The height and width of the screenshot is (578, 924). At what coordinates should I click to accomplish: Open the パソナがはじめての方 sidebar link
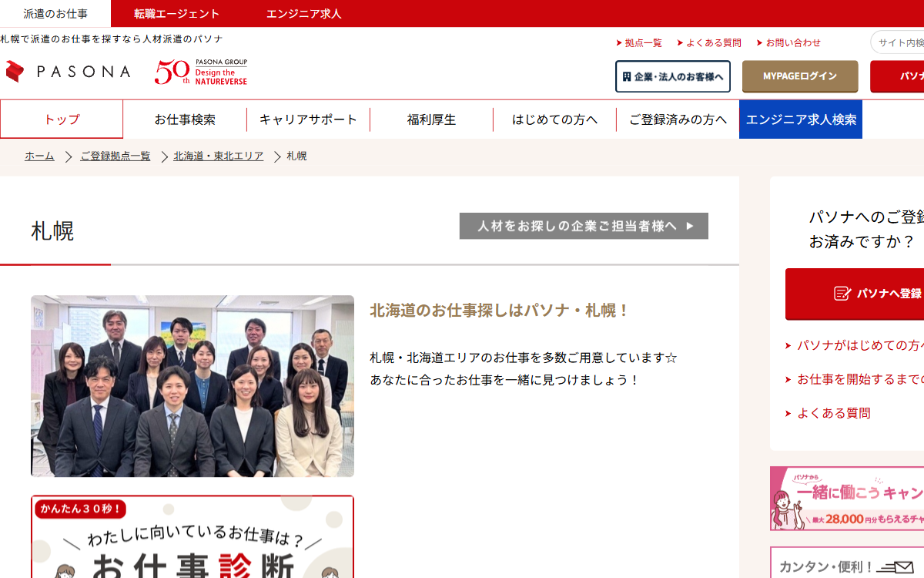click(859, 345)
